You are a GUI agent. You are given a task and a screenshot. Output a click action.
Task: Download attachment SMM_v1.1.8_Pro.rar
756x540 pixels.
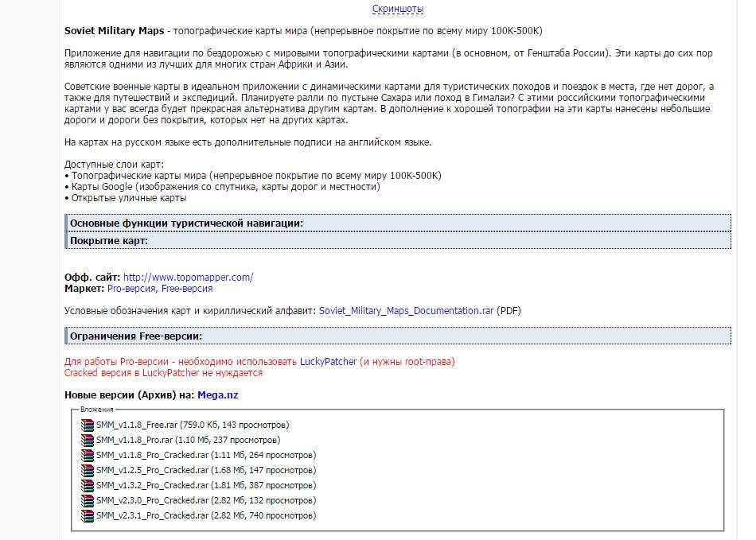click(x=134, y=440)
